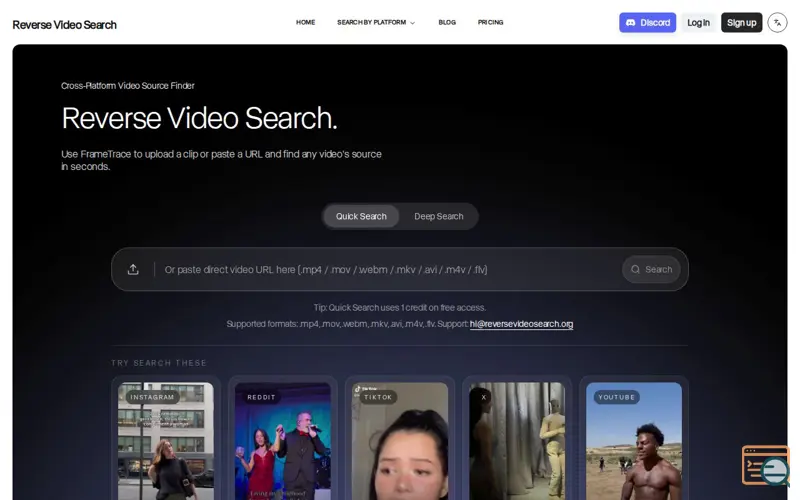Open the Blog menu item
The height and width of the screenshot is (500, 800).
(x=447, y=22)
